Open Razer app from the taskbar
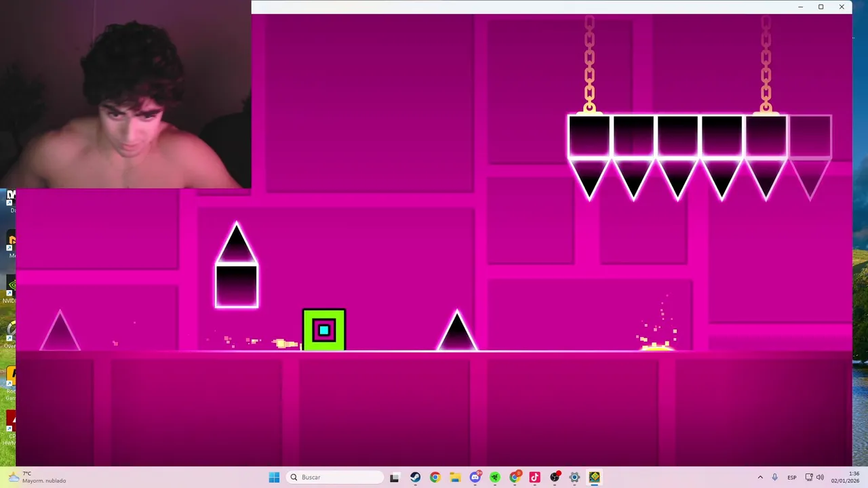This screenshot has width=868, height=488. [x=495, y=477]
